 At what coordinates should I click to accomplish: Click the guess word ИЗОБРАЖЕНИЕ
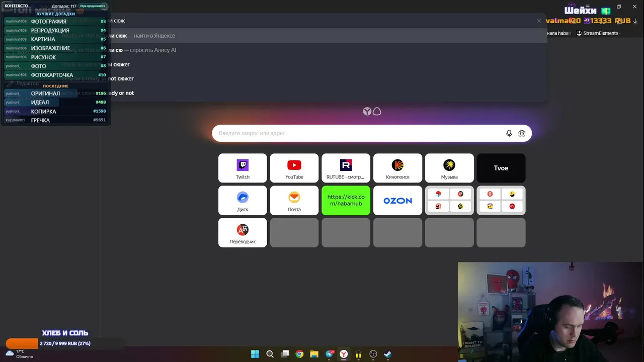(51, 48)
